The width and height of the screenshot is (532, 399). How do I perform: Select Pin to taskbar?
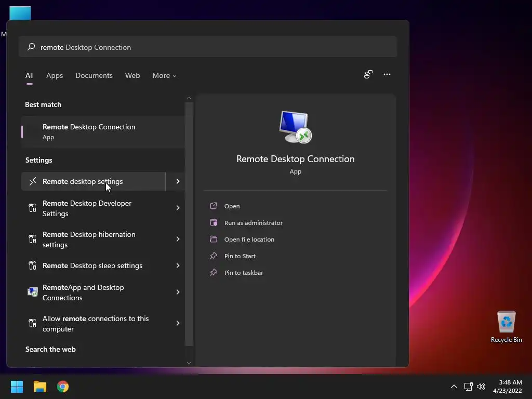pyautogui.click(x=244, y=273)
